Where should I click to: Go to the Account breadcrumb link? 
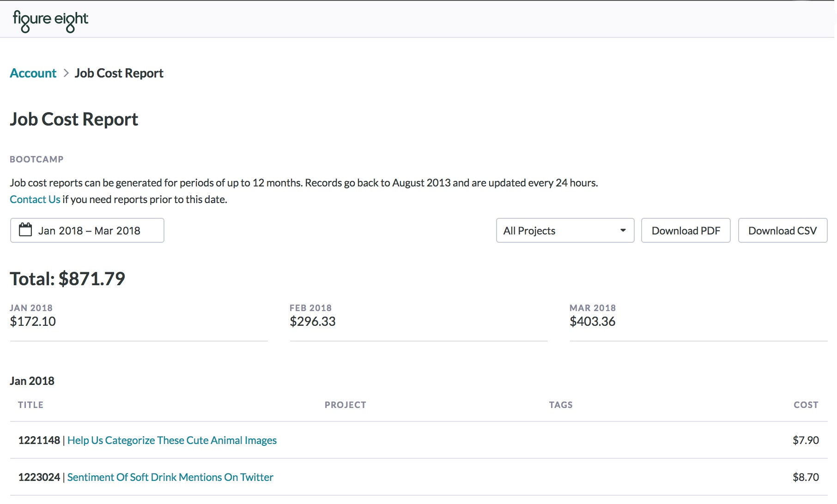click(x=33, y=73)
